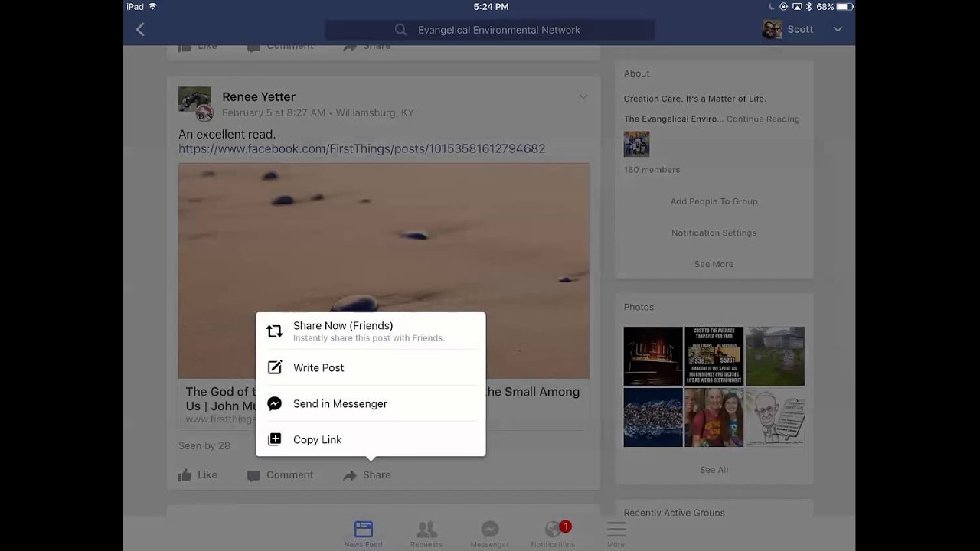Tap the Recently Active Groups heading
This screenshot has height=551, width=980.
point(674,513)
